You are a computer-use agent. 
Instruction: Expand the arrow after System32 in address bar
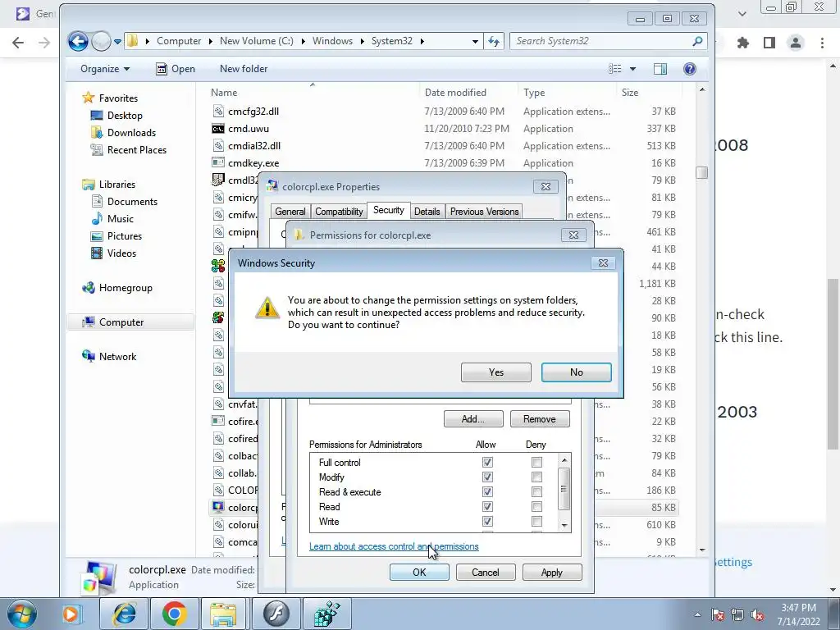click(x=422, y=41)
